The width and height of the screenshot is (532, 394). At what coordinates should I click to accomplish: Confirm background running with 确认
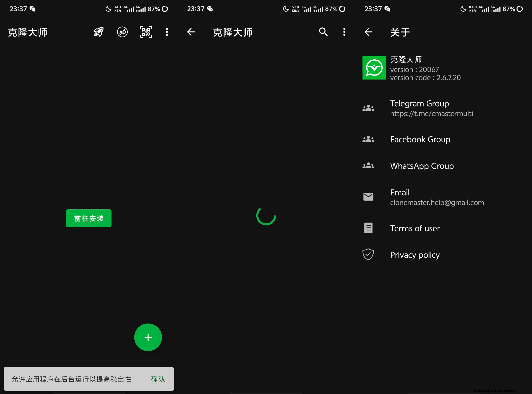pyautogui.click(x=158, y=379)
